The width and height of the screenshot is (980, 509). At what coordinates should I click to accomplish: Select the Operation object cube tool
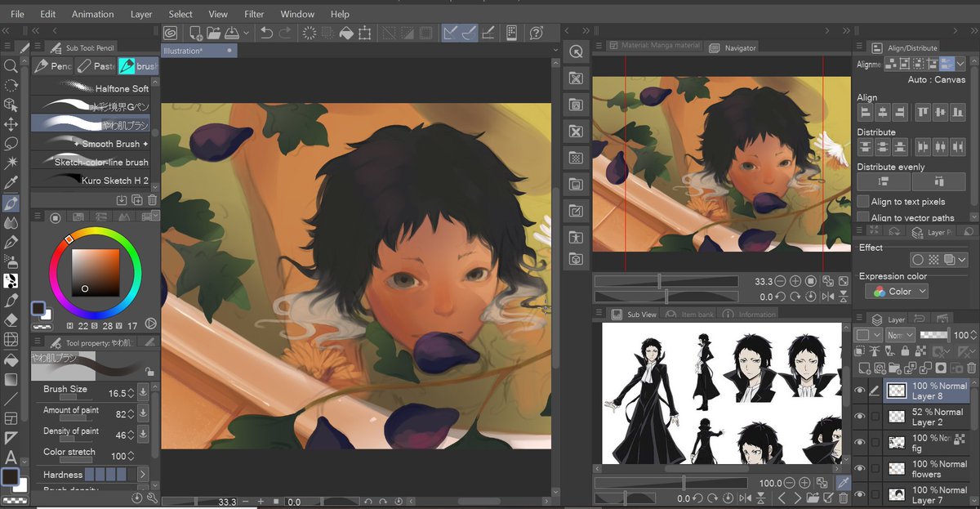[11, 105]
